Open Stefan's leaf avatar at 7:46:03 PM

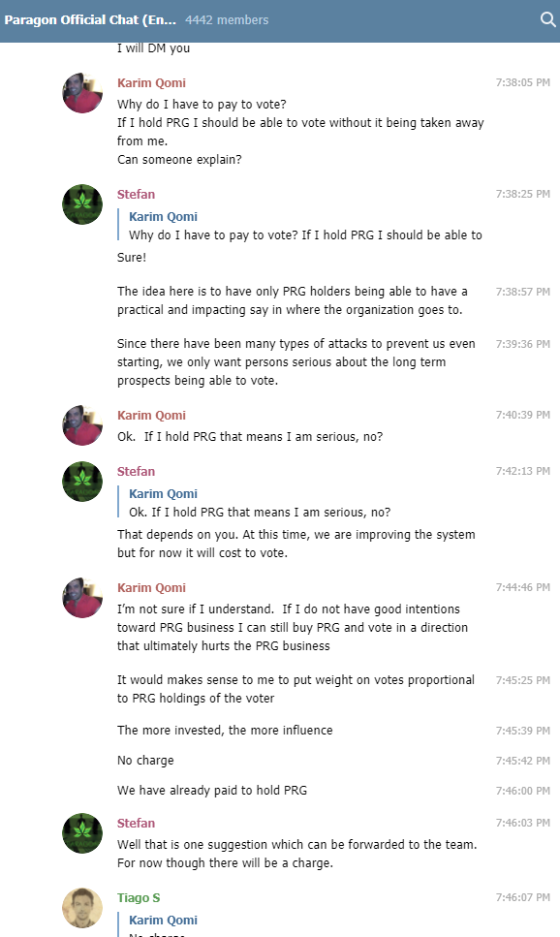[82, 833]
